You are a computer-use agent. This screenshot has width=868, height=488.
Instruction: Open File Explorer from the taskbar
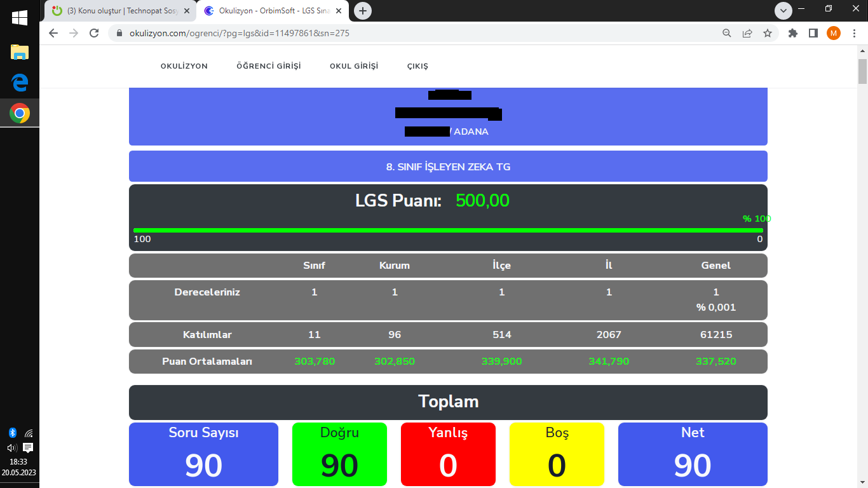19,51
